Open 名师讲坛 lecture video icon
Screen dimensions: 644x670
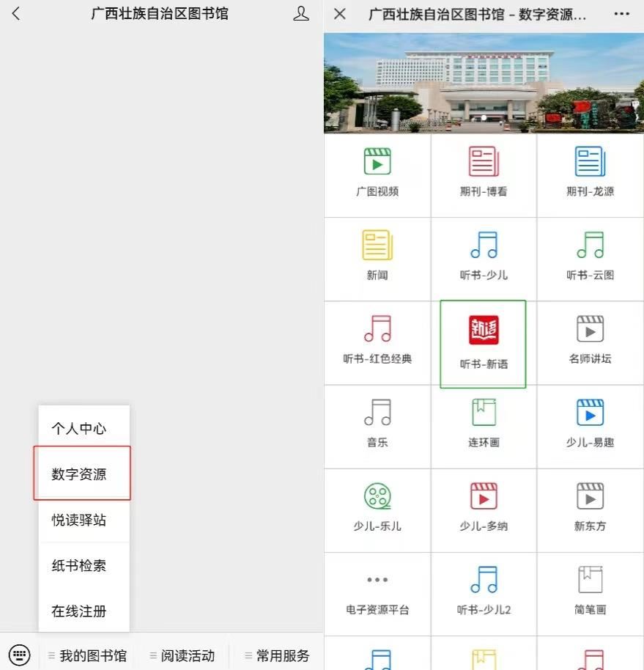point(591,328)
